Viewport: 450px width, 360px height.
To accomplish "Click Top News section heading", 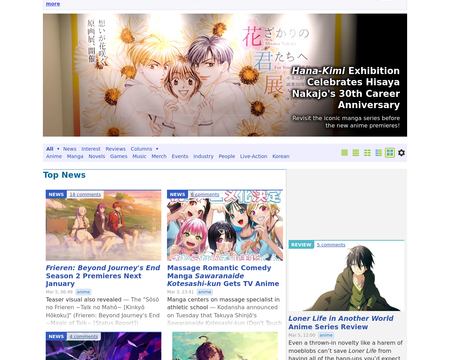I will [64, 175].
